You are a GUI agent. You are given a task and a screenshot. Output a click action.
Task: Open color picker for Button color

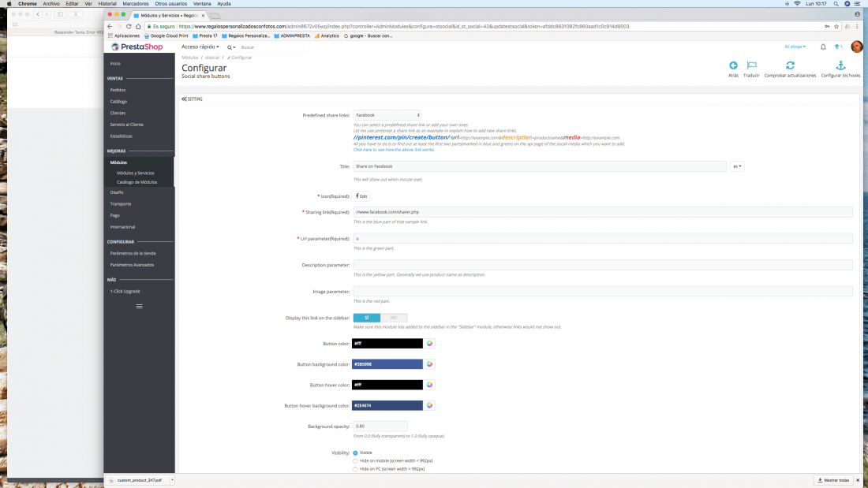click(429, 344)
